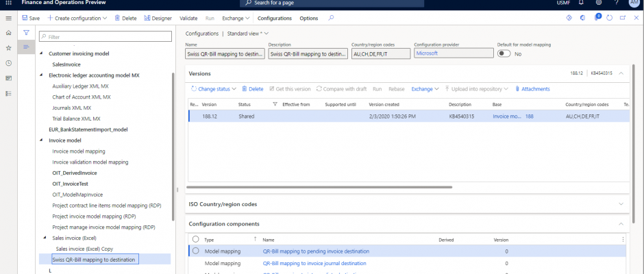Open QR-Bill mapping to invoice journal destination
Screen dimensions: 644x274
314,263
